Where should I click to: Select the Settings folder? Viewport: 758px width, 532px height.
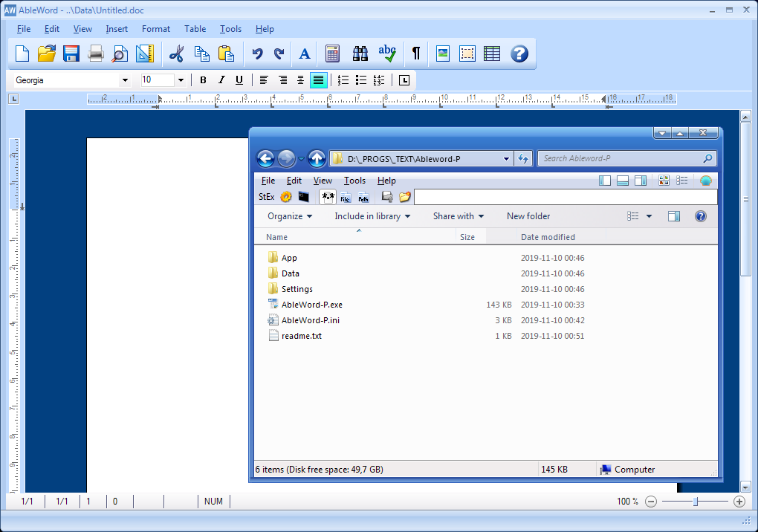click(297, 289)
